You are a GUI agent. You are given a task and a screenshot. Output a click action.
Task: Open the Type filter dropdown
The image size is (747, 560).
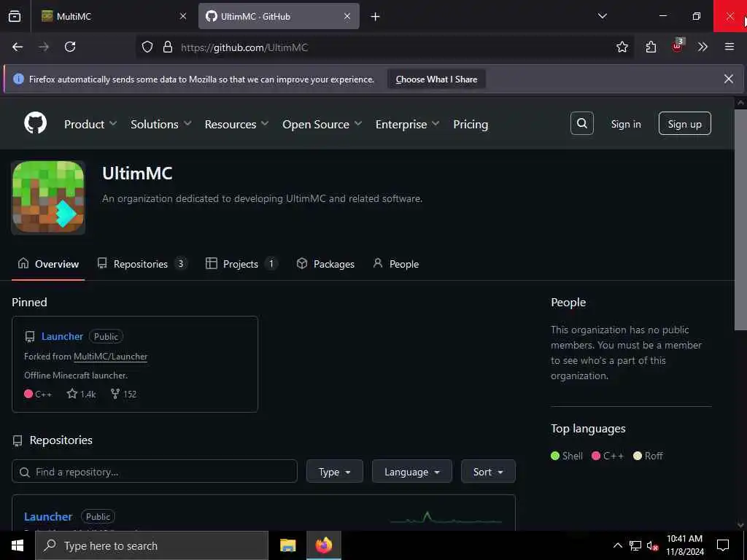[x=334, y=472]
